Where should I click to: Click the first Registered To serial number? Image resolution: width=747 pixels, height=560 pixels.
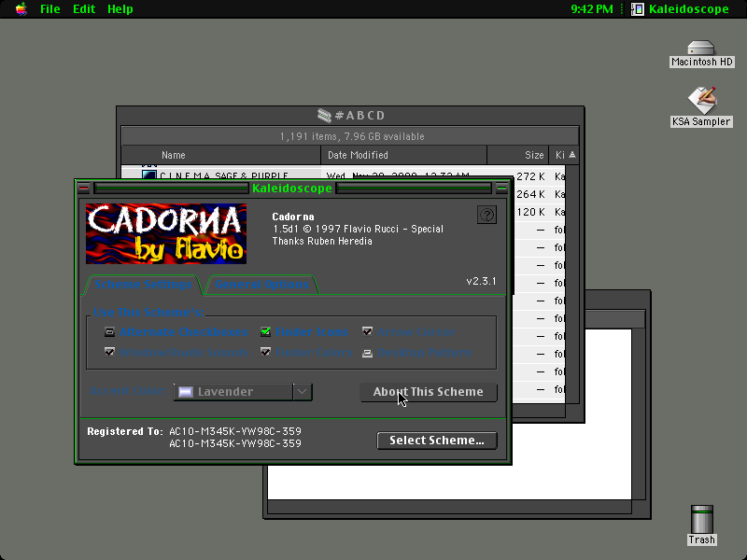[x=235, y=431]
